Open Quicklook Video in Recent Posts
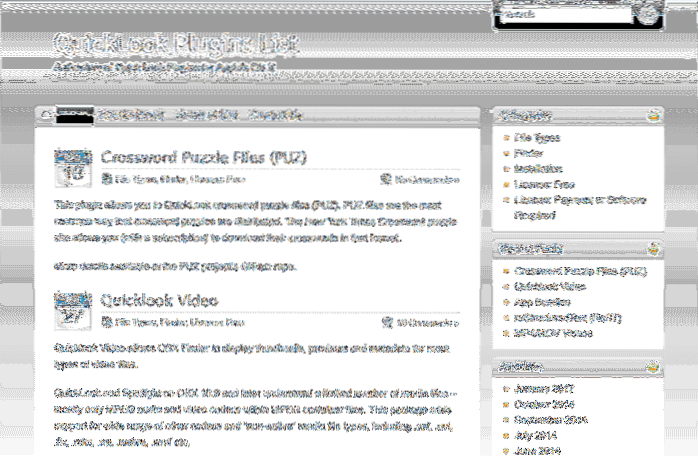 coord(550,287)
